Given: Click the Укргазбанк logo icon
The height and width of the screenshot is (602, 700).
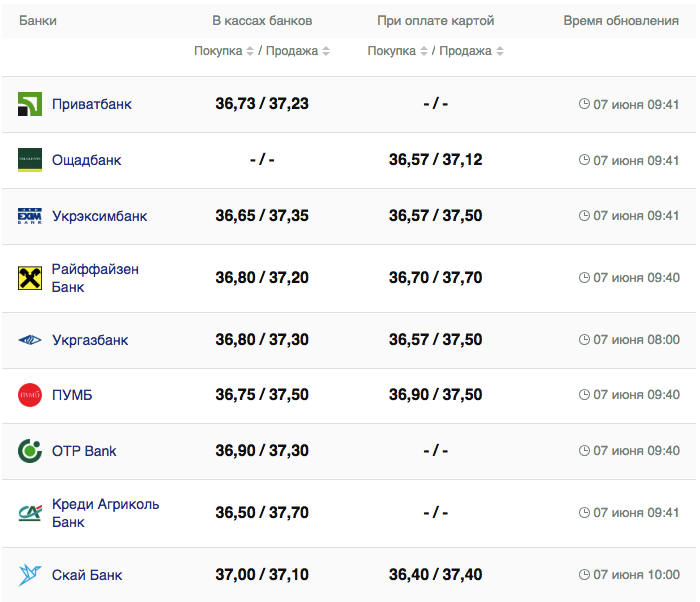Looking at the screenshot, I should [30, 340].
